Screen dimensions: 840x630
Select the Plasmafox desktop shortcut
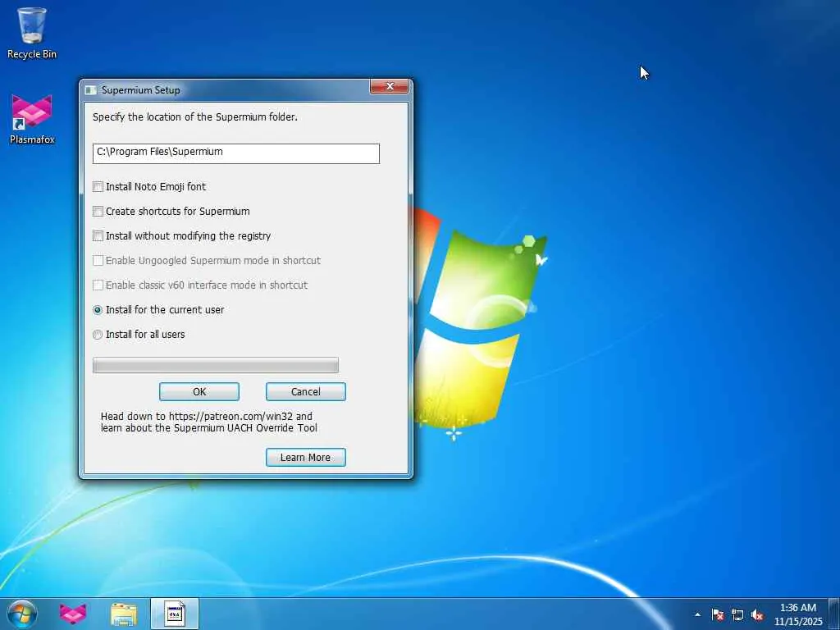pos(32,120)
